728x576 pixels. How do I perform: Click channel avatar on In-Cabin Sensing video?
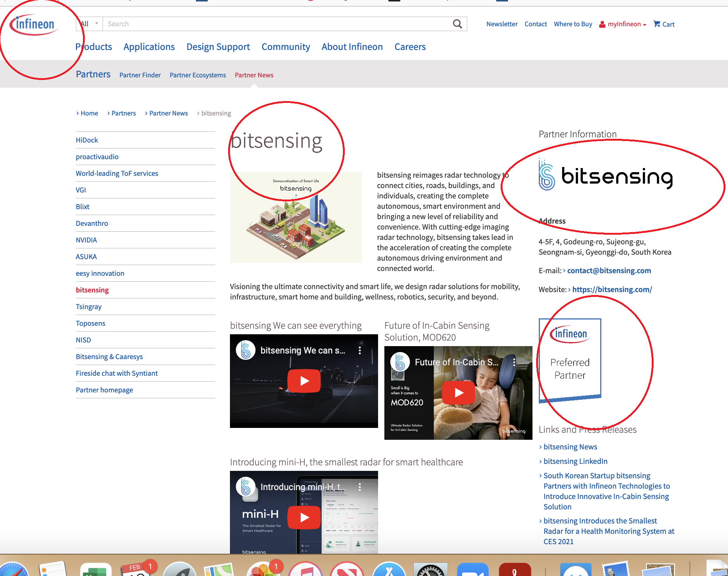(x=400, y=362)
